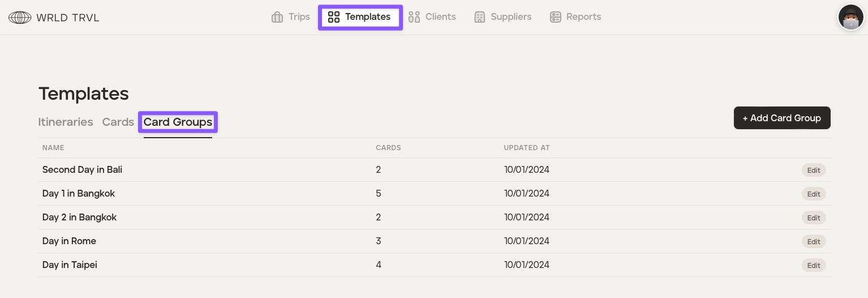Edit the Second Day in Bali group
The width and height of the screenshot is (868, 298).
coord(814,170)
